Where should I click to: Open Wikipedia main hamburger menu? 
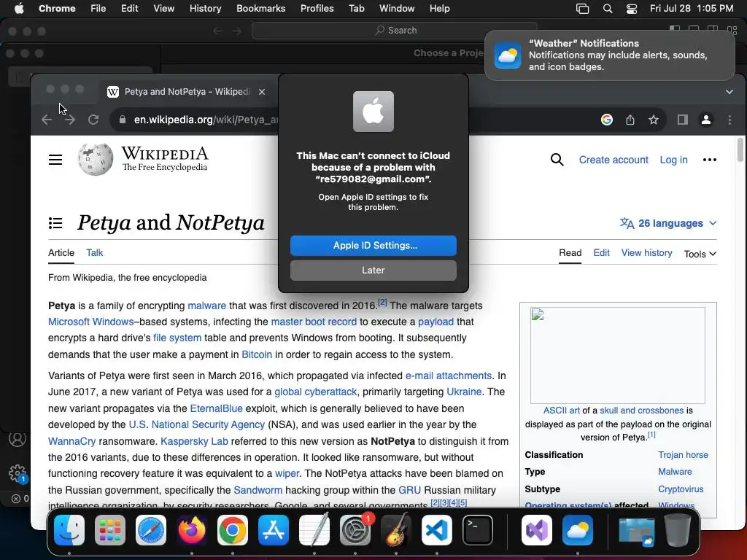coord(55,160)
